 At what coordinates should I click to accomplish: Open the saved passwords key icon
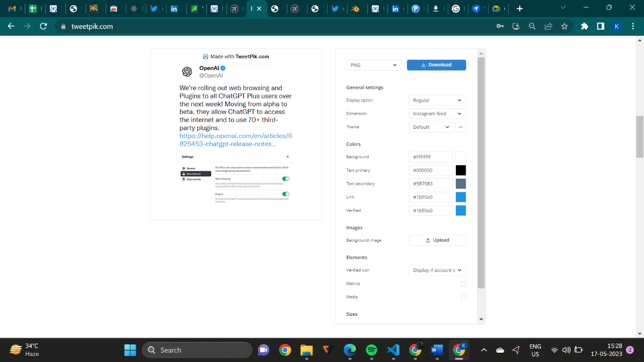click(500, 27)
